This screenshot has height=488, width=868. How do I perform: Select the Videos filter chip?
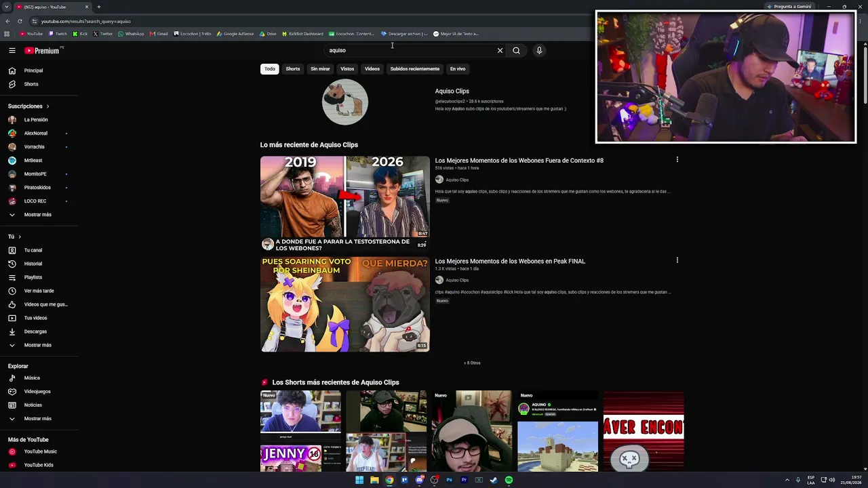tap(372, 68)
